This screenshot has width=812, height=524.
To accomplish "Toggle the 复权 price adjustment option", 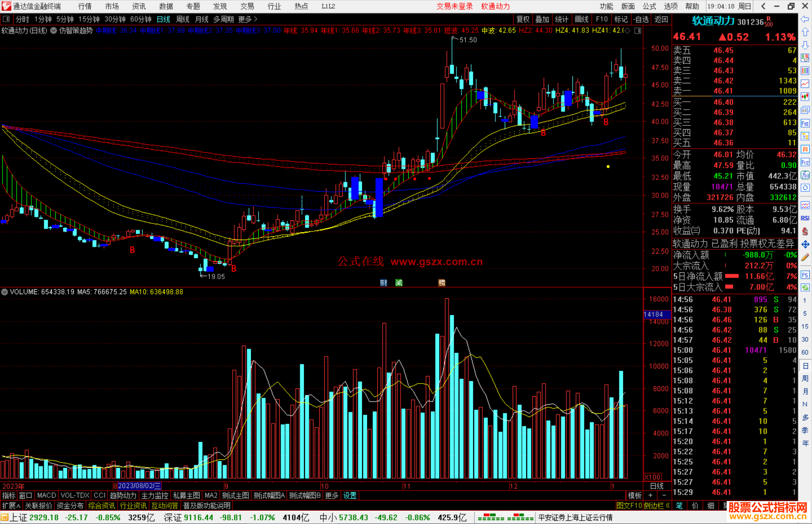I will [x=523, y=19].
